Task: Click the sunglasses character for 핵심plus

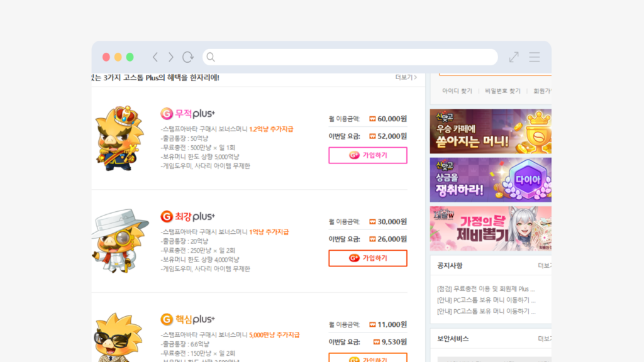Action: 118,337
